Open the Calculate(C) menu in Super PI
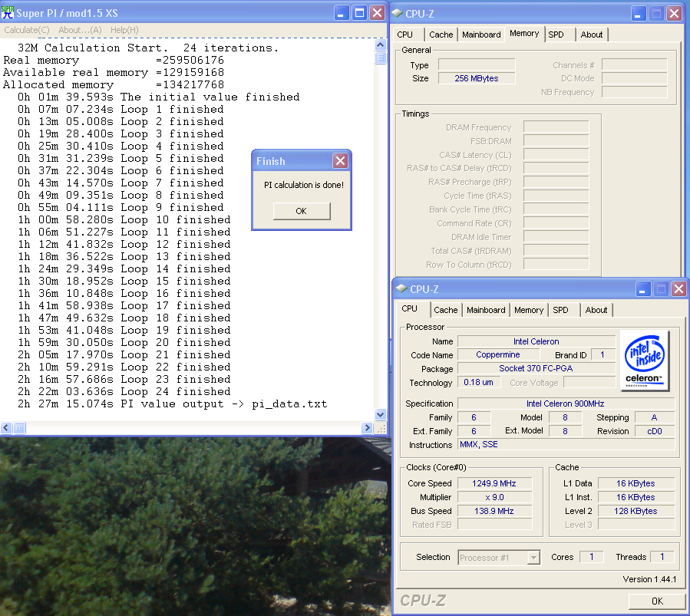 tap(27, 30)
